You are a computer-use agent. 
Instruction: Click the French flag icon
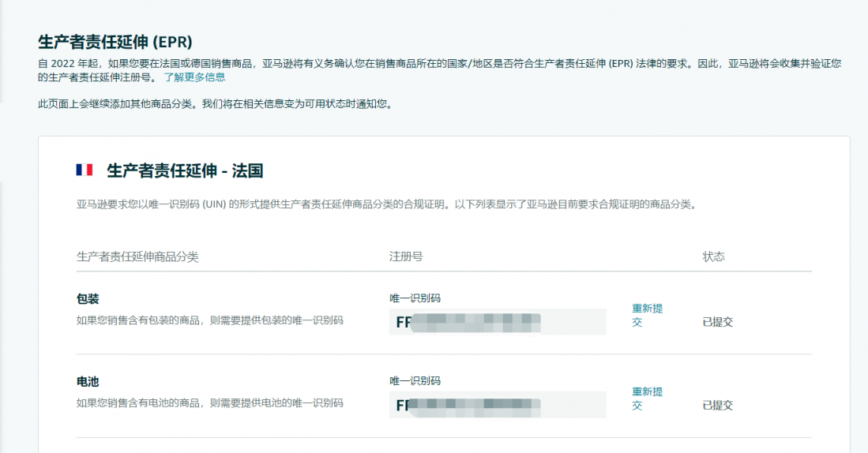[84, 170]
